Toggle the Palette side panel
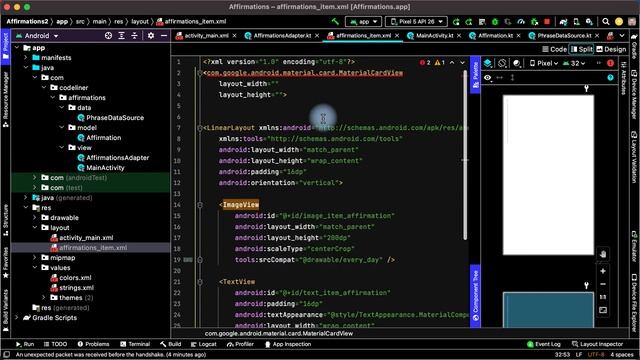The width and height of the screenshot is (640, 360). coord(476,75)
